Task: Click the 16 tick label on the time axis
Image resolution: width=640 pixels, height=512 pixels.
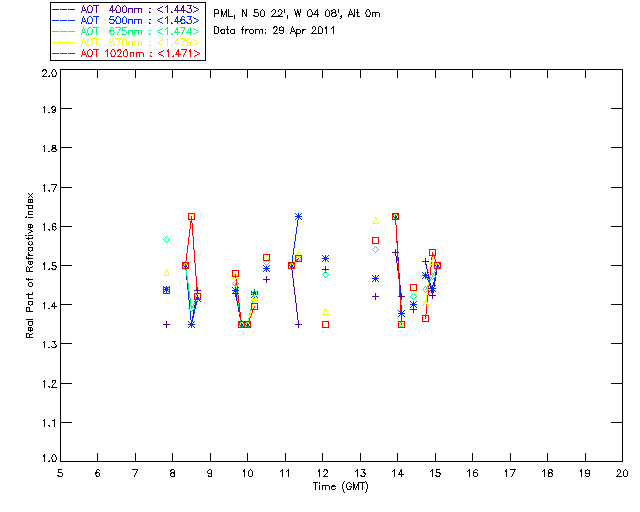Action: click(472, 473)
